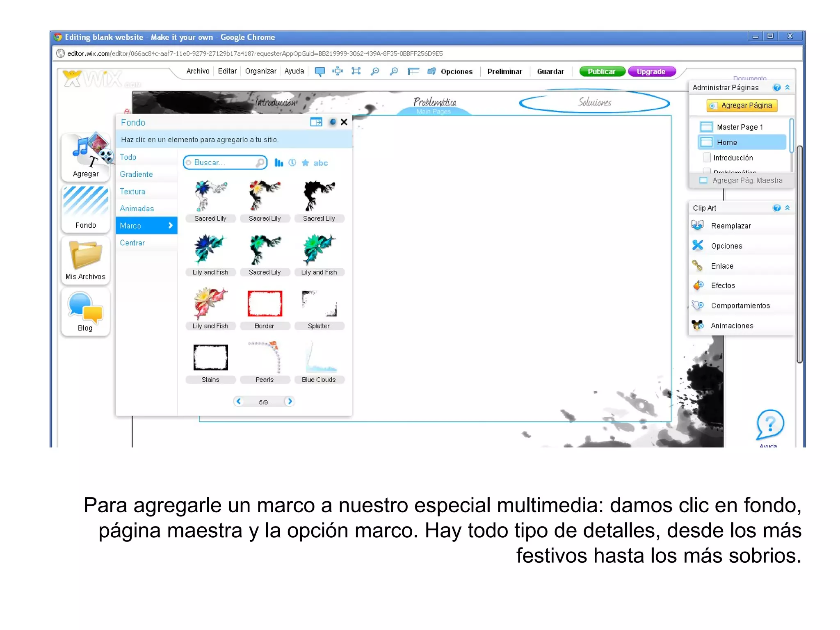Screen dimensions: 840x630
Task: Click the star favorites icon
Action: pos(305,163)
